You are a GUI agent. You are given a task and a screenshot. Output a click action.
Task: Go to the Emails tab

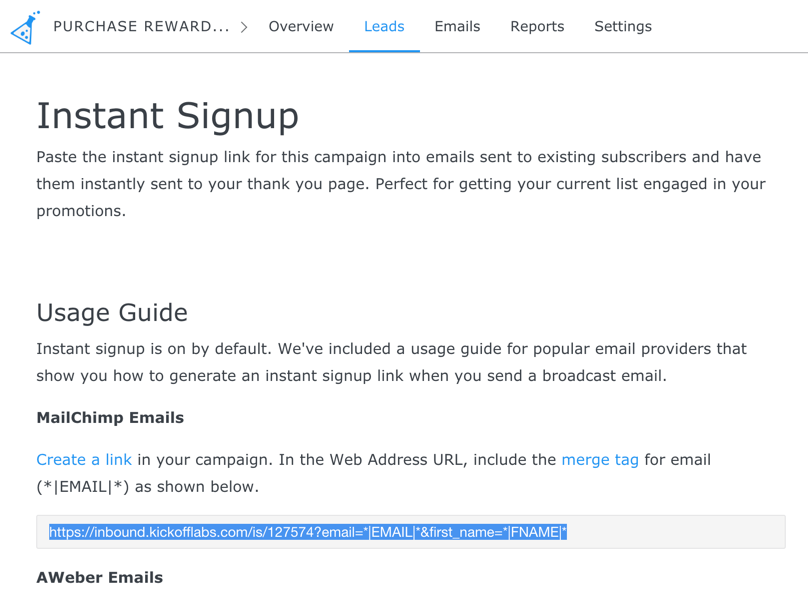[x=457, y=27]
